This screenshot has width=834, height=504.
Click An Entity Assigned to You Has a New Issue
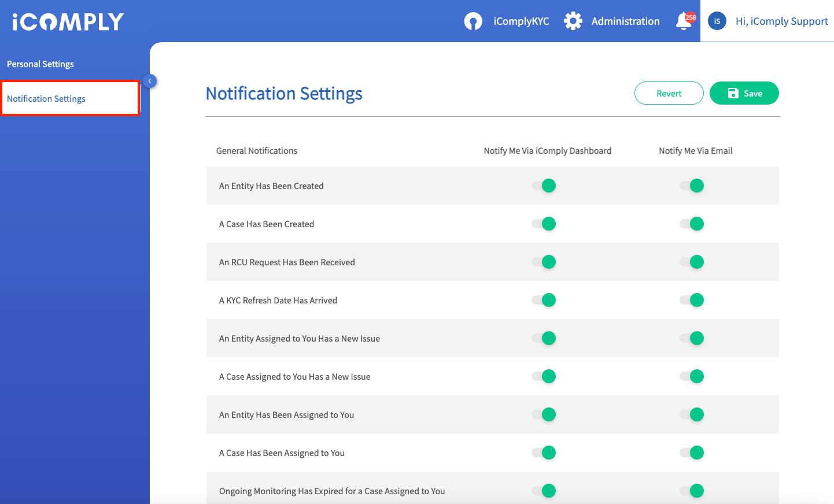(300, 339)
